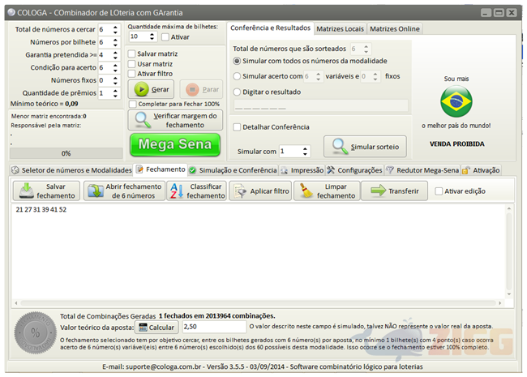
Task: Click the green arrow icon on Transferir
Action: 378,191
